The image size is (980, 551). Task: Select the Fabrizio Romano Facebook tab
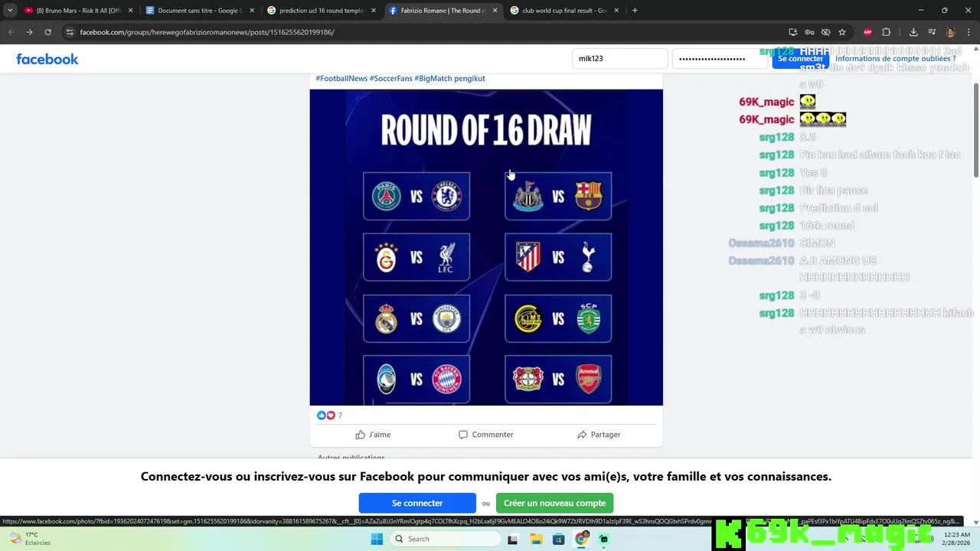443,11
